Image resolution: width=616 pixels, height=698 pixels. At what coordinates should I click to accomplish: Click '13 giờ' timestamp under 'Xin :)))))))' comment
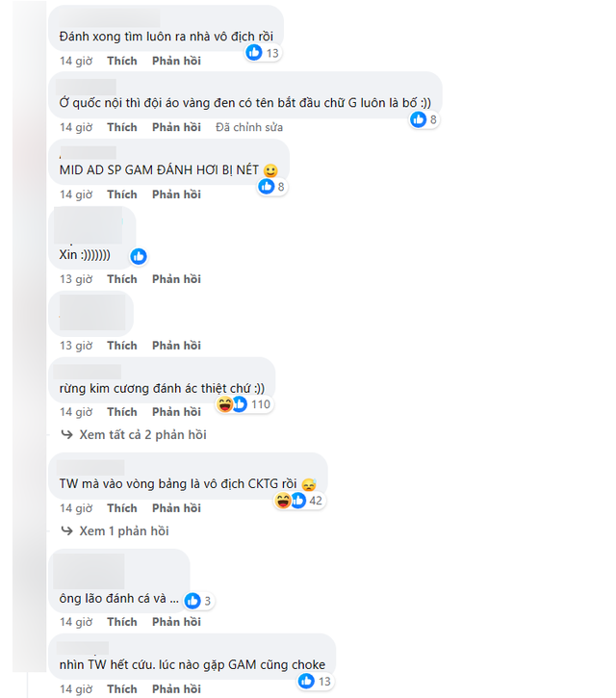76,279
